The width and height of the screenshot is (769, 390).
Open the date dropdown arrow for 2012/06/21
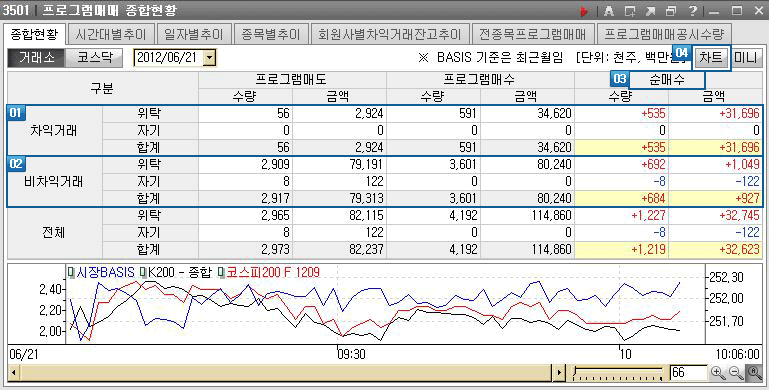[209, 58]
